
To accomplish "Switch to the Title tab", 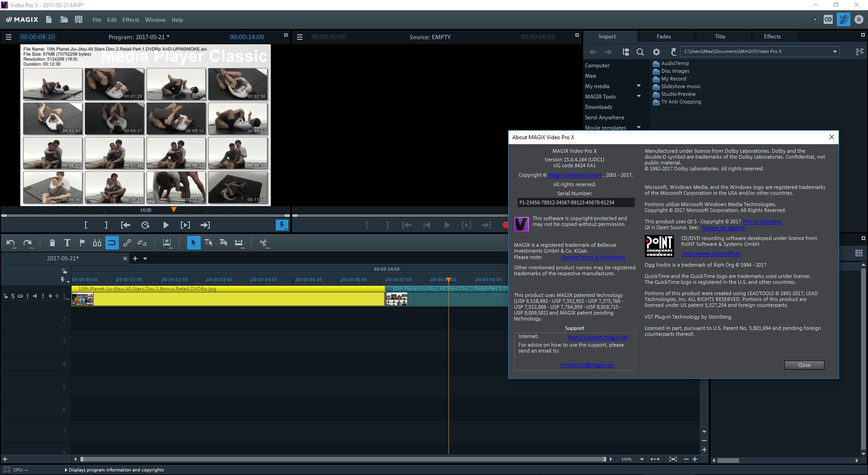I will point(720,37).
